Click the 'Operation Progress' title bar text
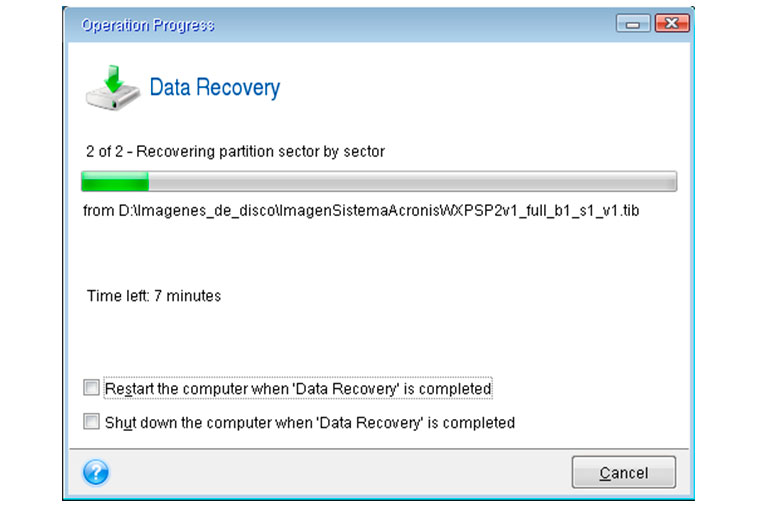The image size is (760, 512). 148,25
